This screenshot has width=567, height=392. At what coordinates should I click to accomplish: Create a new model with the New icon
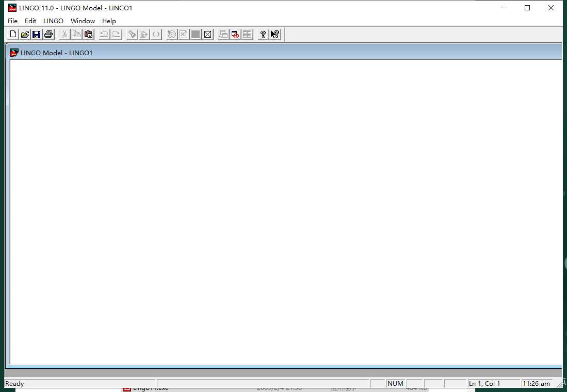[x=13, y=35]
